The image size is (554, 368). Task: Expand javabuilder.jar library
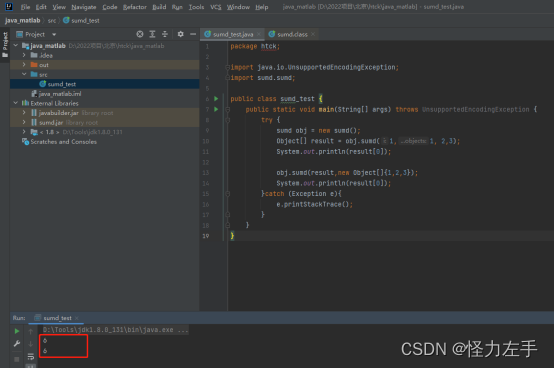(x=24, y=113)
